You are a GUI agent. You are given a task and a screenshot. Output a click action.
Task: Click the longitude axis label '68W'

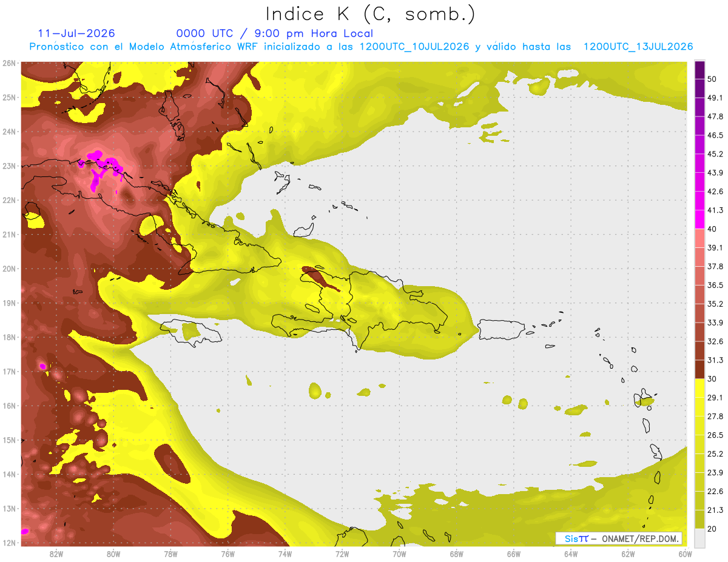coord(457,554)
